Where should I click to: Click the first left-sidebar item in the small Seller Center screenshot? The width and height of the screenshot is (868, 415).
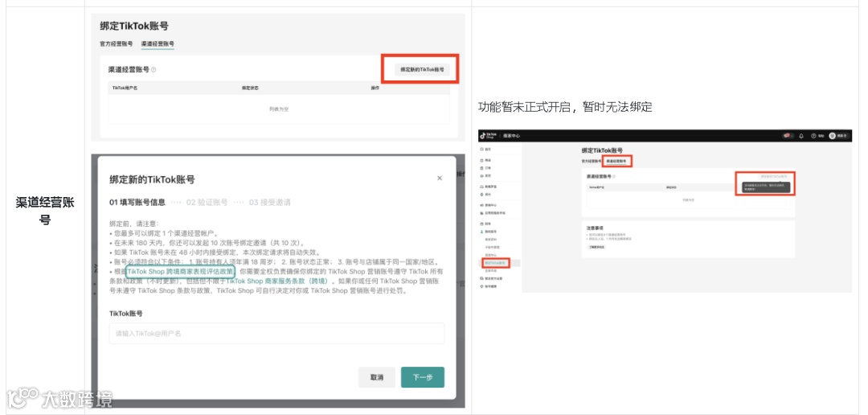click(485, 149)
